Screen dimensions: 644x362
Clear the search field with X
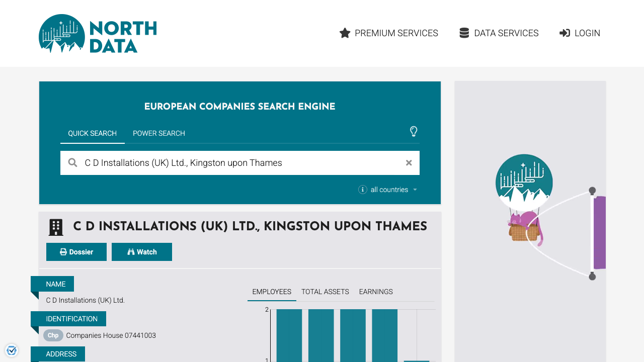tap(409, 163)
